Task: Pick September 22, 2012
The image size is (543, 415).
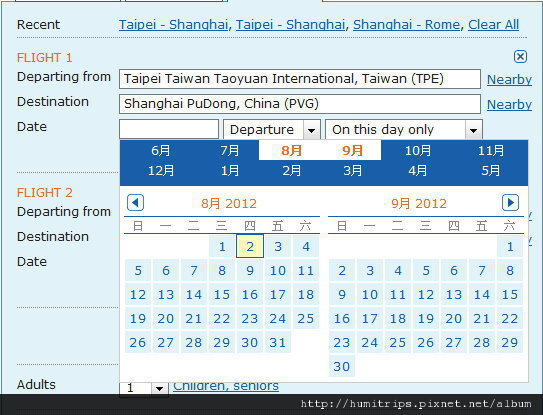Action: click(x=510, y=319)
